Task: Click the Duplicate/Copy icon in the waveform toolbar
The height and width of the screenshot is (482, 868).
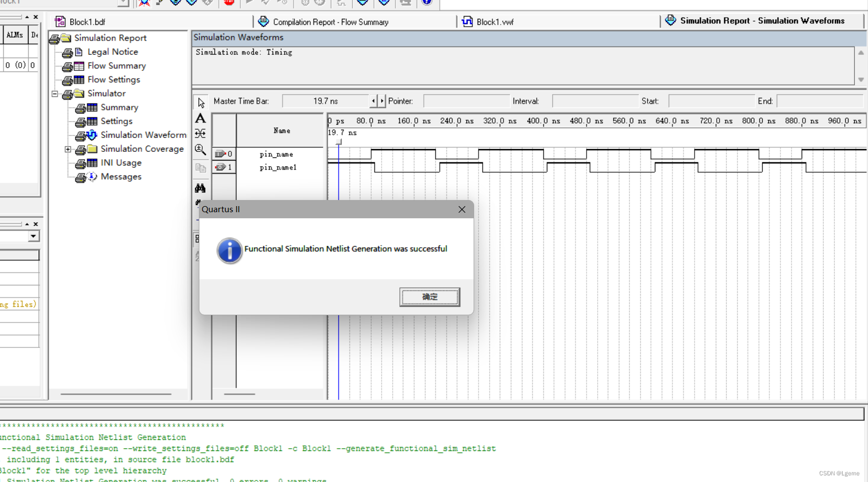Action: click(200, 168)
